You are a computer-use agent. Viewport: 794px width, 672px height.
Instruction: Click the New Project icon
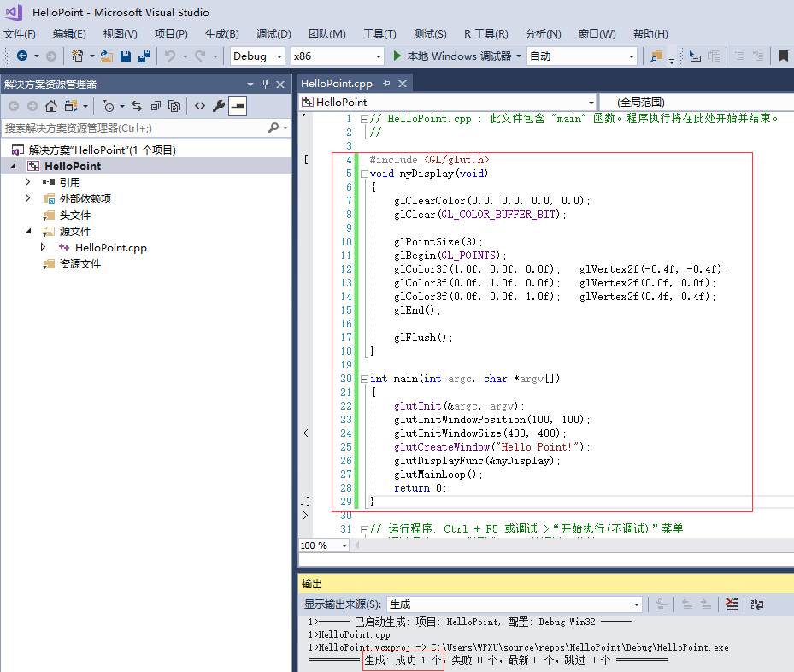point(78,56)
